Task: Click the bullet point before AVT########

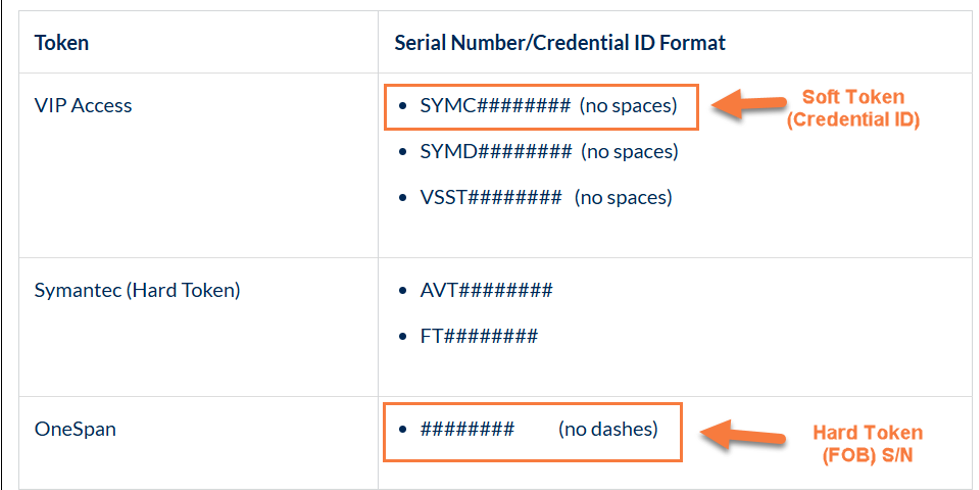Action: click(401, 291)
